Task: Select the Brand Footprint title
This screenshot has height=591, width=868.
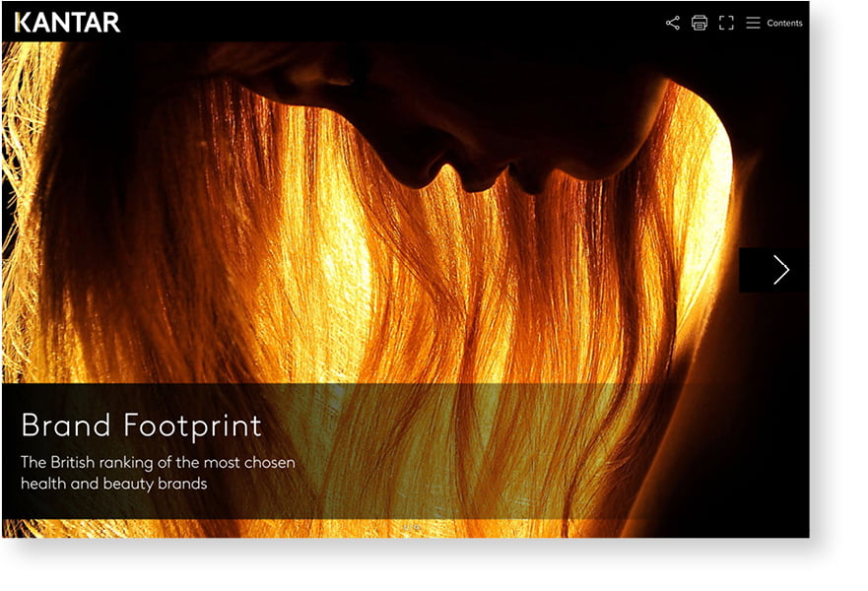Action: 141,425
